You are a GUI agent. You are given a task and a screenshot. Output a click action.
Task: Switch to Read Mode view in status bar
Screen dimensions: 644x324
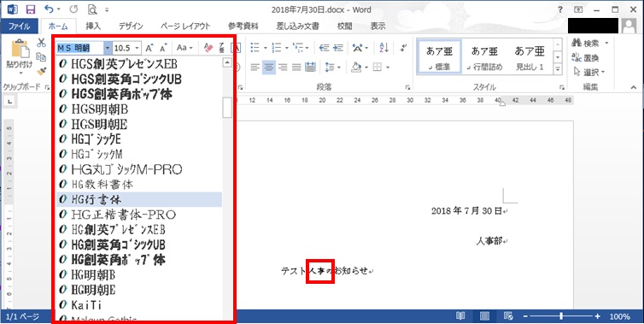point(460,315)
